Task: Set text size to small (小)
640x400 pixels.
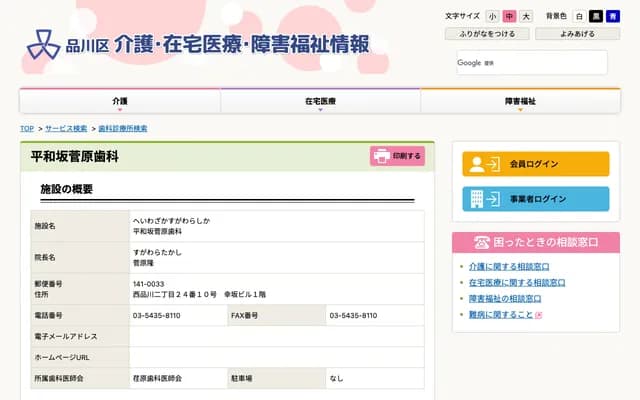Action: [492, 17]
